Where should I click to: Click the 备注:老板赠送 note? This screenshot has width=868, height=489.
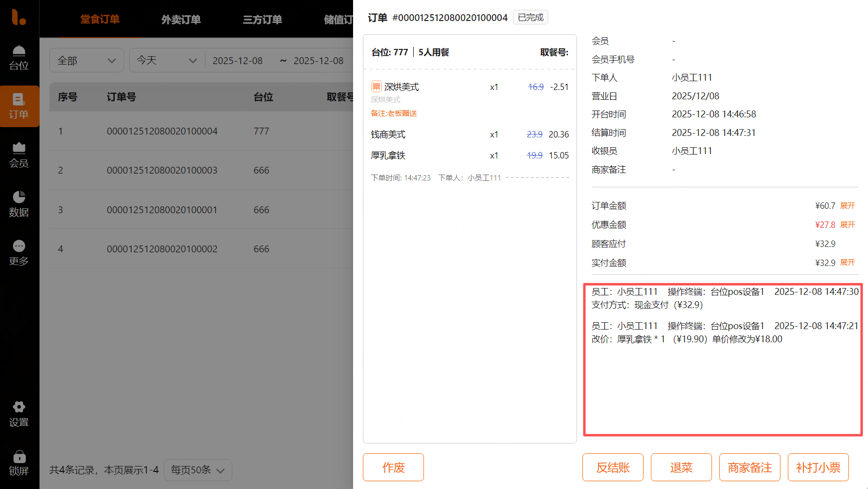394,113
